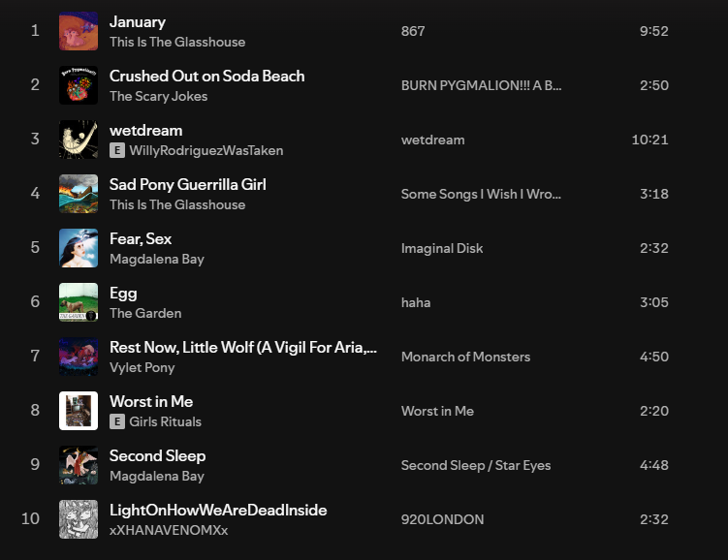Click track number 1 to play January
Screen dimensions: 728x560
(x=35, y=31)
